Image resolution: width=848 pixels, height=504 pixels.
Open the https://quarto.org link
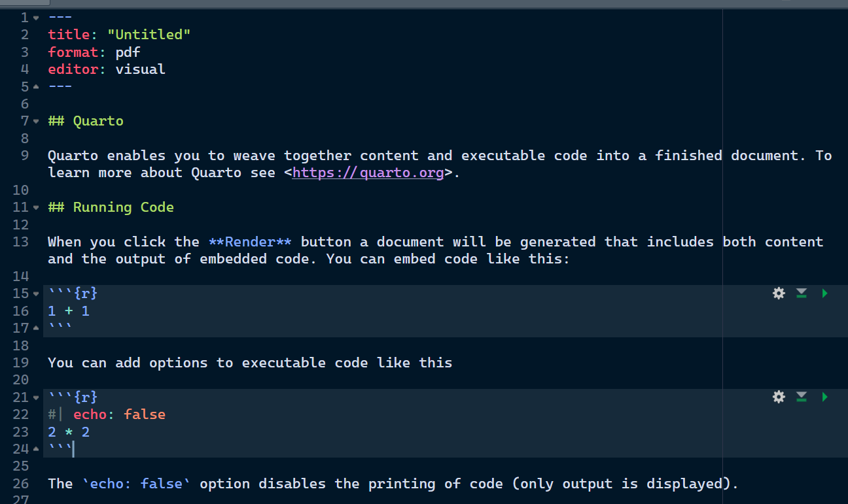(368, 173)
